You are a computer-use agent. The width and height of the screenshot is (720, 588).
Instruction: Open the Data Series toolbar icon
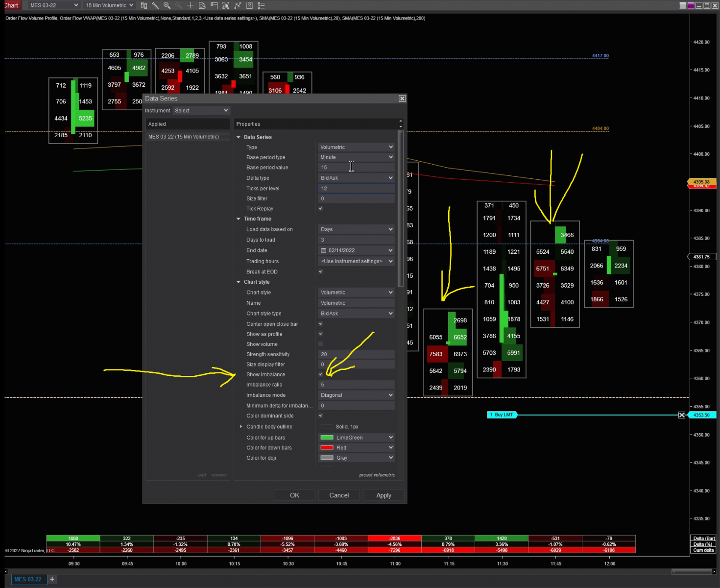226,5
